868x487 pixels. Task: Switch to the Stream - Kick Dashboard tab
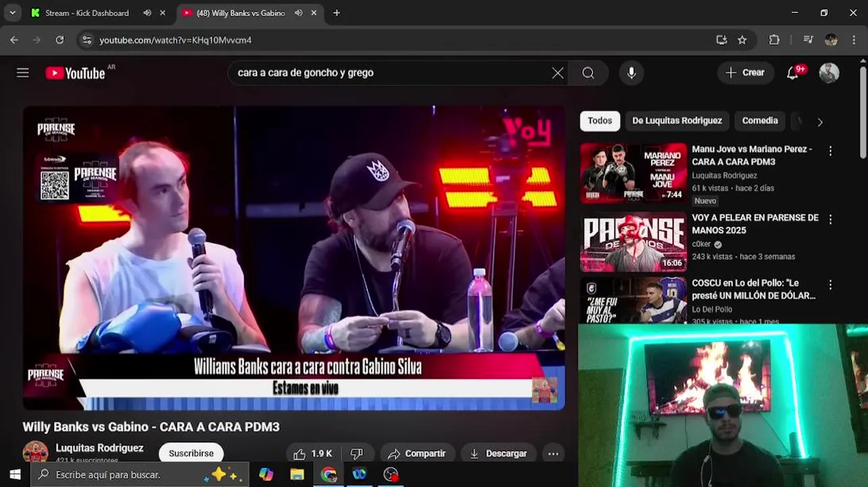click(87, 13)
